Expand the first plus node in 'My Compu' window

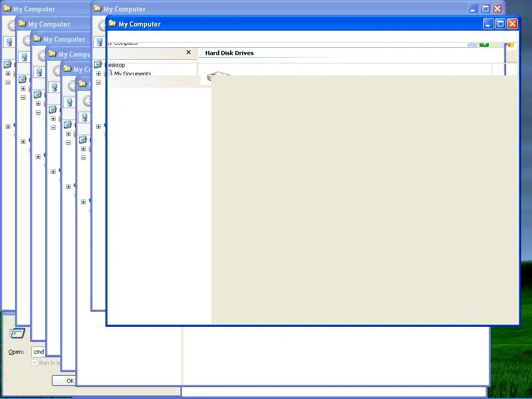(x=54, y=119)
